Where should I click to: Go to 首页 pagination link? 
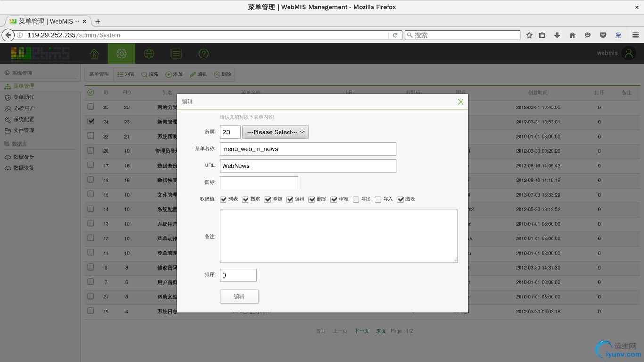[321, 331]
